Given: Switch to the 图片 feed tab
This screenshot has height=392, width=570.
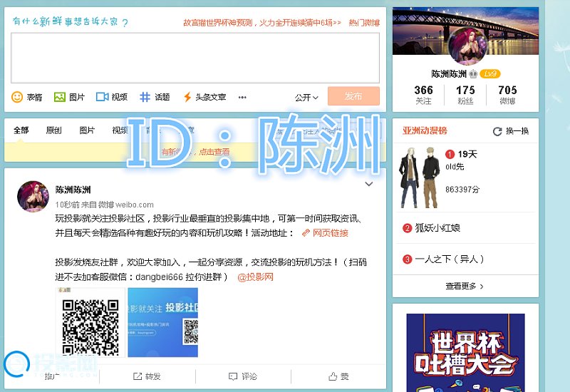Looking at the screenshot, I should pos(87,130).
